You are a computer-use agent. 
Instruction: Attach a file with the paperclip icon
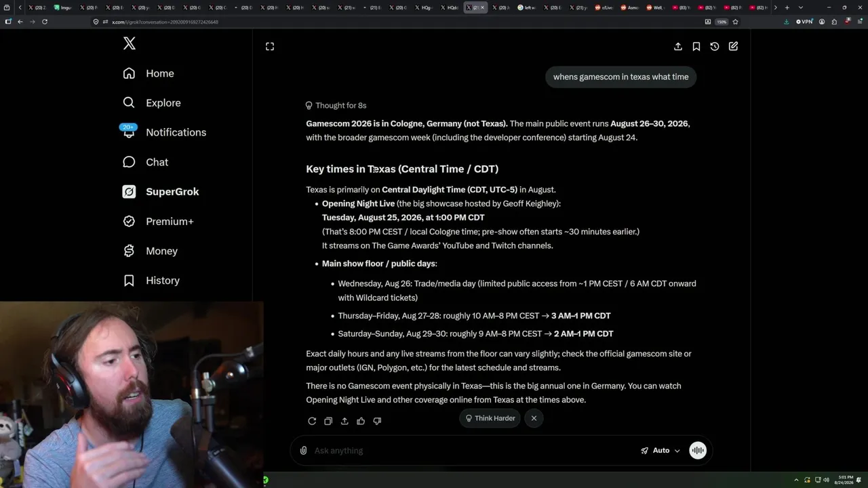pyautogui.click(x=303, y=451)
